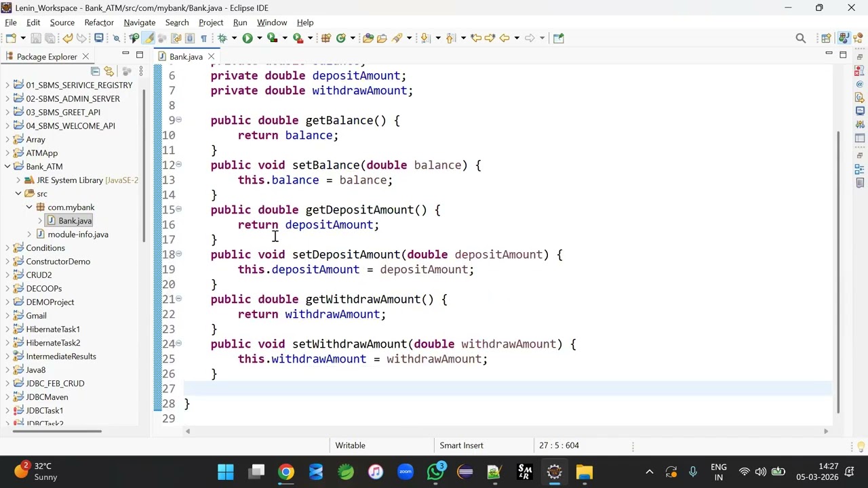868x488 pixels.
Task: Navigate Back with yellow left arrow
Action: tap(504, 38)
